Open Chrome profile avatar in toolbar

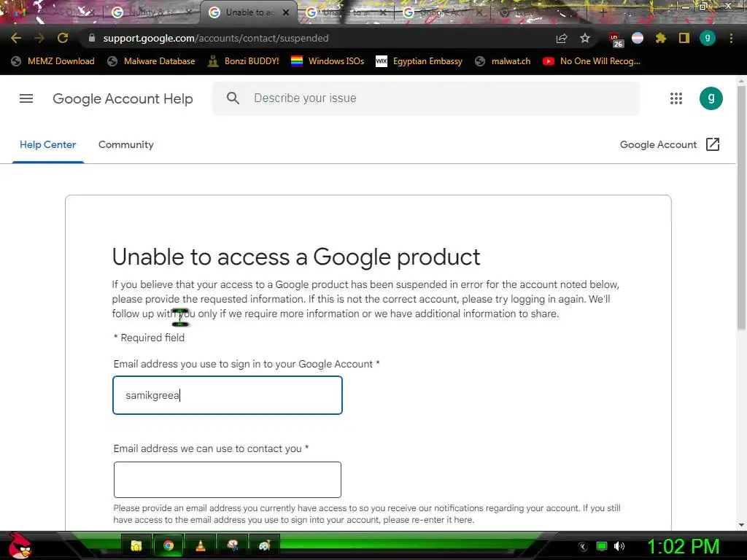pos(708,38)
